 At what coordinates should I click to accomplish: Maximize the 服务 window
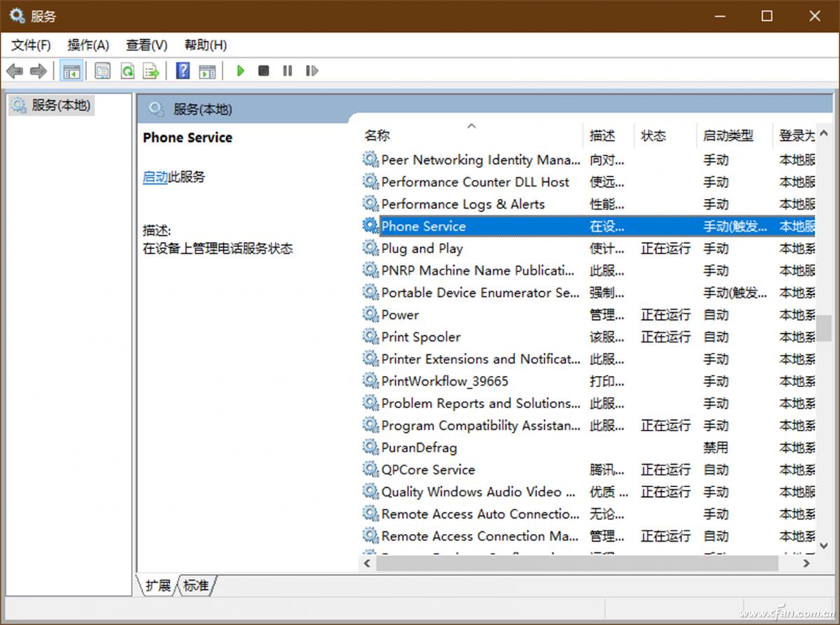tap(767, 15)
